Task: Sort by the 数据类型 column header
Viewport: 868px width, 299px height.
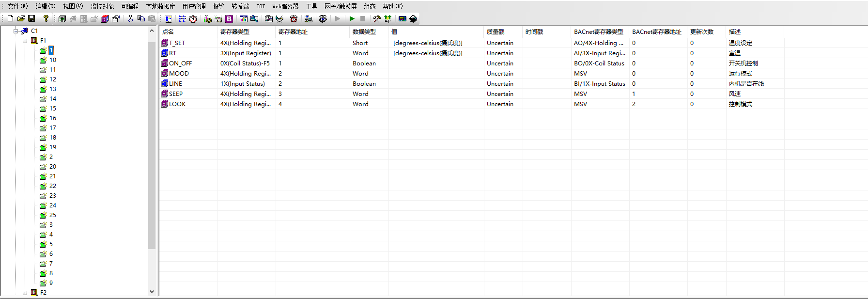Action: (369, 32)
